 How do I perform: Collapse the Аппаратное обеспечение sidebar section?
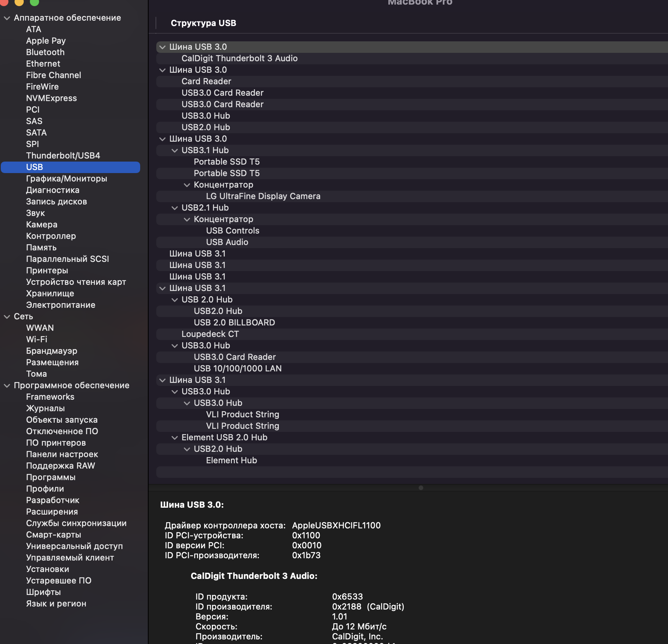click(7, 18)
